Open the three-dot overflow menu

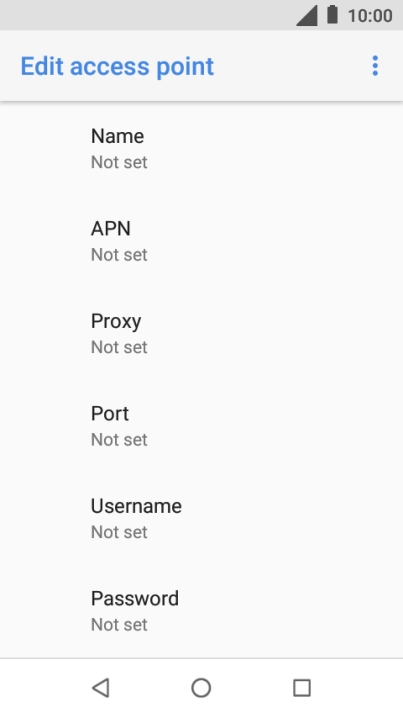pyautogui.click(x=375, y=66)
